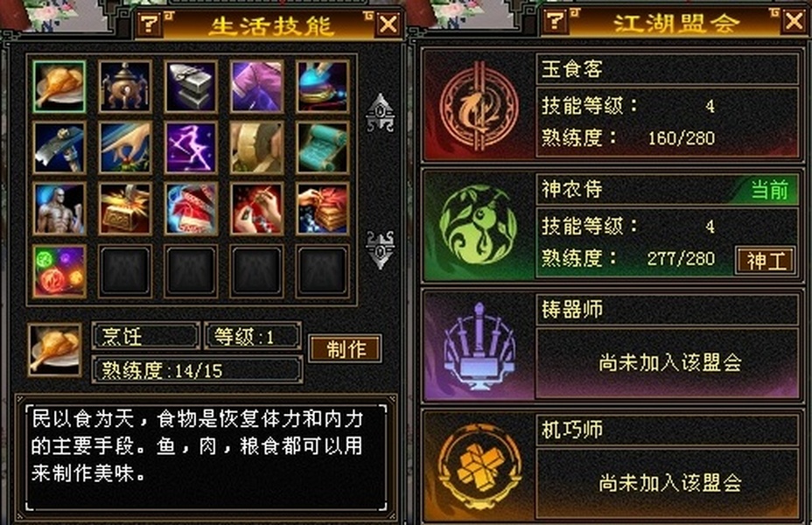Open help for 江湖盟会 window
Image resolution: width=812 pixels, height=525 pixels.
pyautogui.click(x=555, y=21)
